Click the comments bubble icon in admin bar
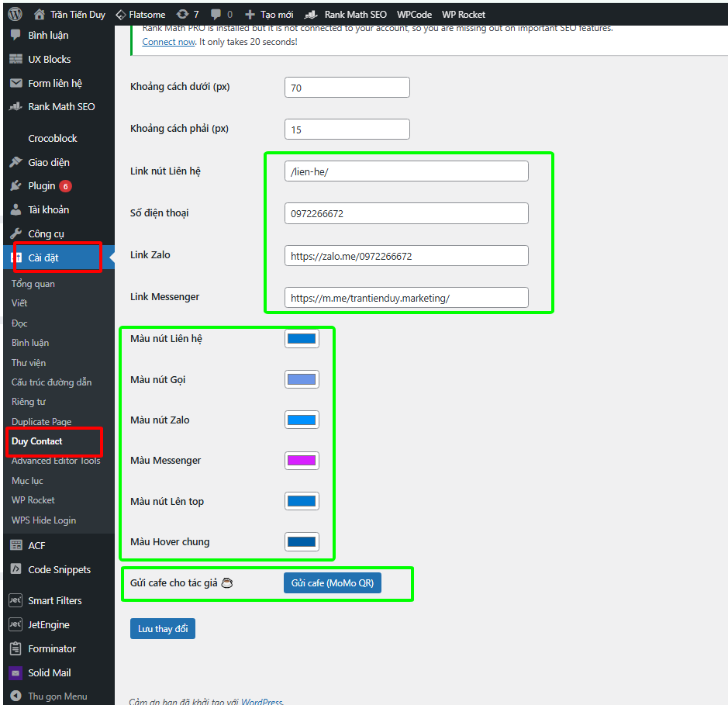This screenshot has width=728, height=705. pyautogui.click(x=215, y=13)
